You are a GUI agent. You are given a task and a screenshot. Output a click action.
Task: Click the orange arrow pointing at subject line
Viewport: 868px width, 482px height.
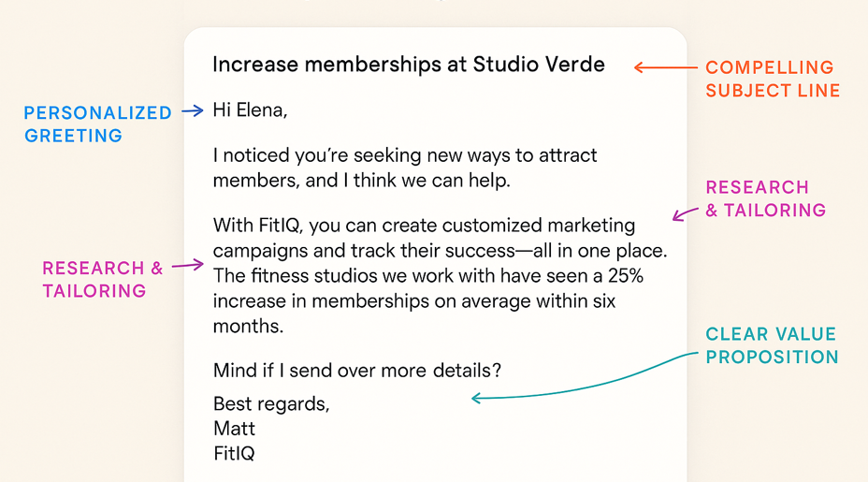(x=665, y=67)
